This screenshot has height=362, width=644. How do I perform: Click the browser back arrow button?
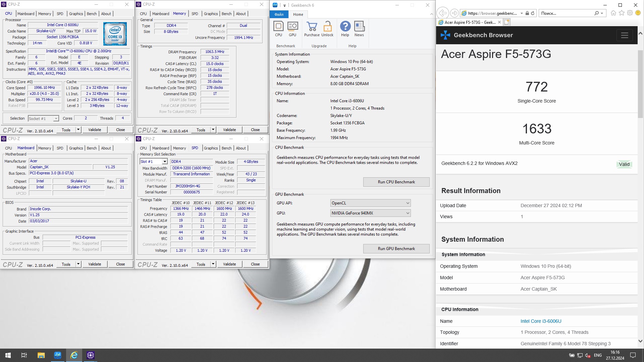(x=443, y=13)
